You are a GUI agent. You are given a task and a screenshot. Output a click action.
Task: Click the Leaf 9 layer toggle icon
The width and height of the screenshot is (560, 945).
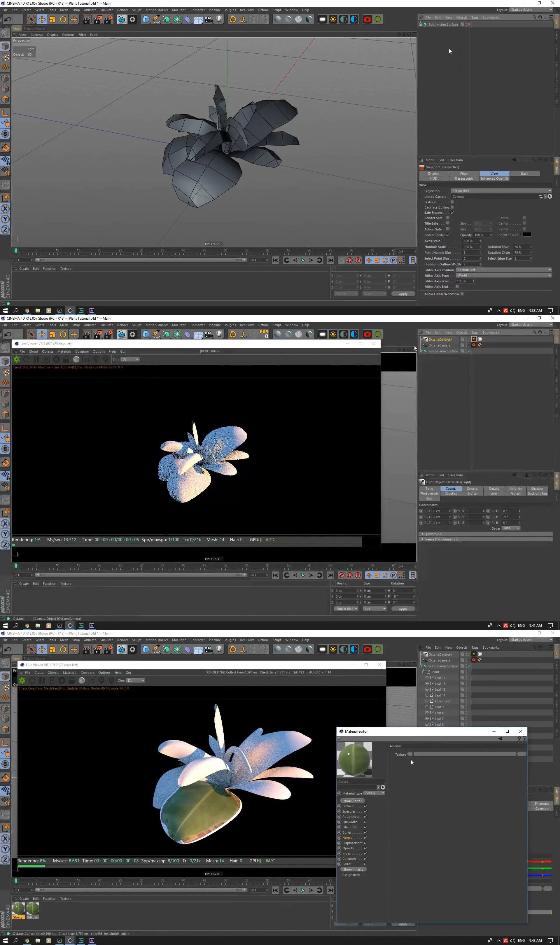(462, 707)
